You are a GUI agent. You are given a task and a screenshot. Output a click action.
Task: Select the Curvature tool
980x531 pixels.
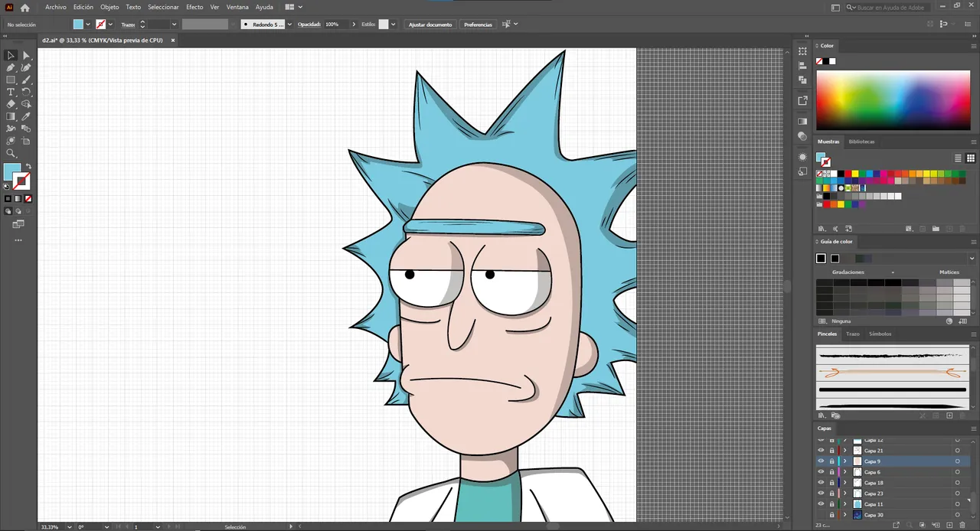point(26,67)
